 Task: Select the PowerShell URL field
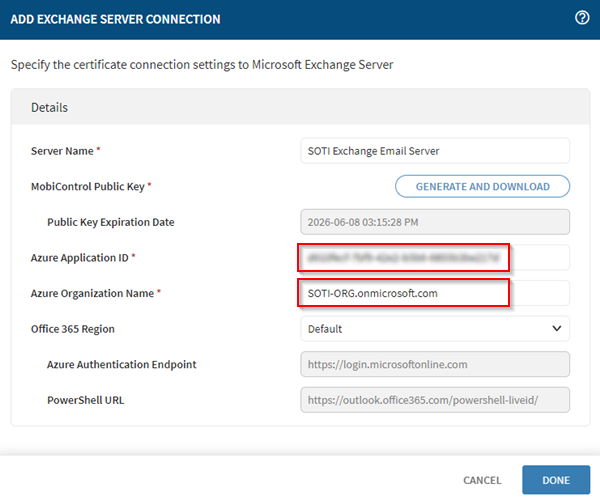[x=434, y=400]
